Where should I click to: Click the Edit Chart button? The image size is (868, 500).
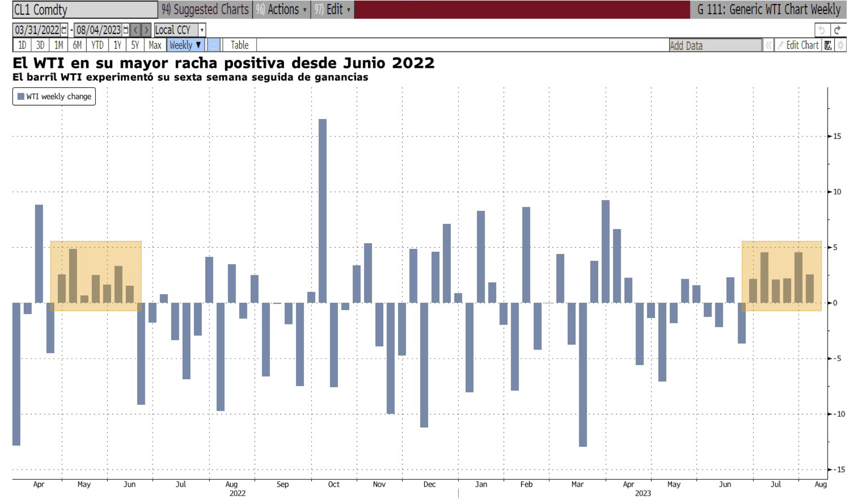click(798, 45)
